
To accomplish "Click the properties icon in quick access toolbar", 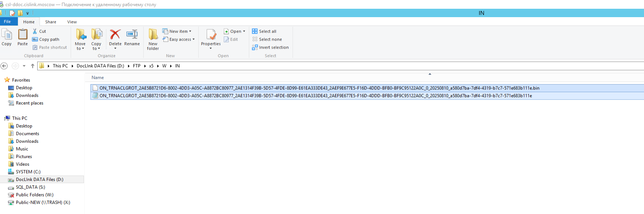I will [12, 13].
